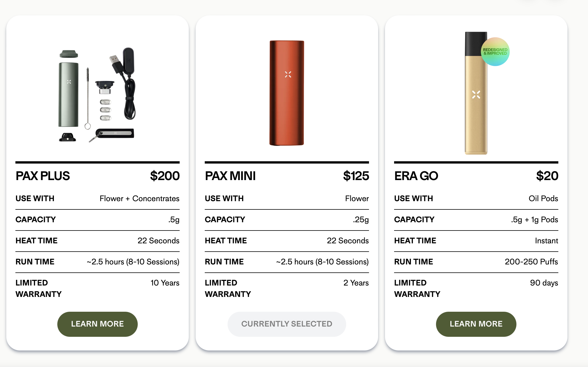This screenshot has height=367, width=588.
Task: Click the ERA GO title heading
Action: [416, 176]
